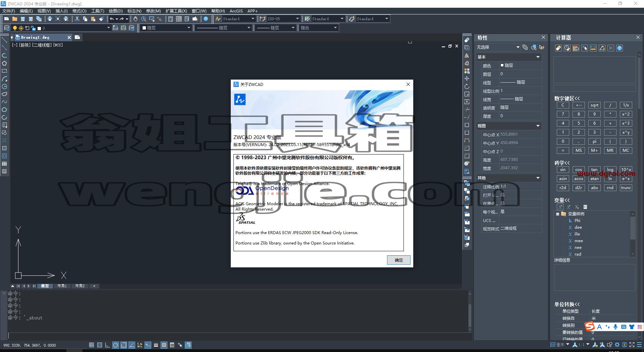644x352 pixels.
Task: Click the Clear History icon in calculator
Action: pos(567,48)
